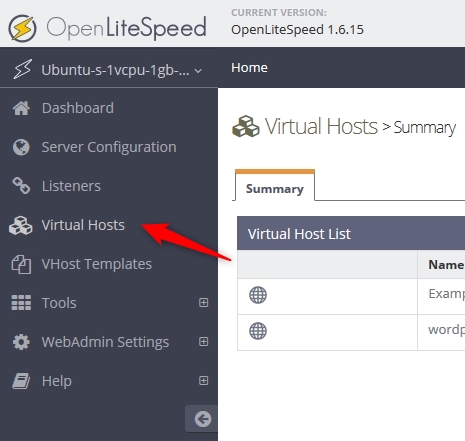Expand the Tools submenu plus box
Screen dimensions: 465x441
(x=203, y=303)
